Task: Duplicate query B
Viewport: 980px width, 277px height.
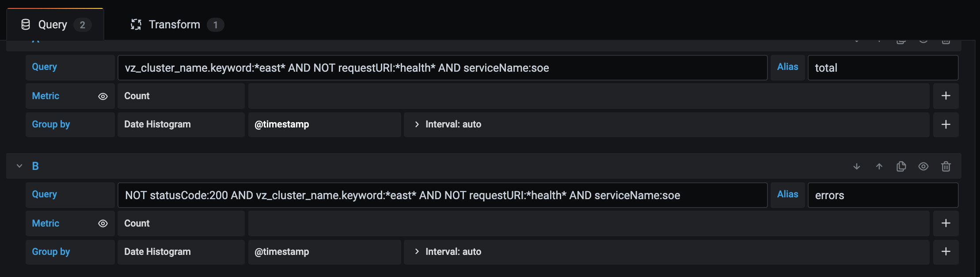Action: click(901, 166)
